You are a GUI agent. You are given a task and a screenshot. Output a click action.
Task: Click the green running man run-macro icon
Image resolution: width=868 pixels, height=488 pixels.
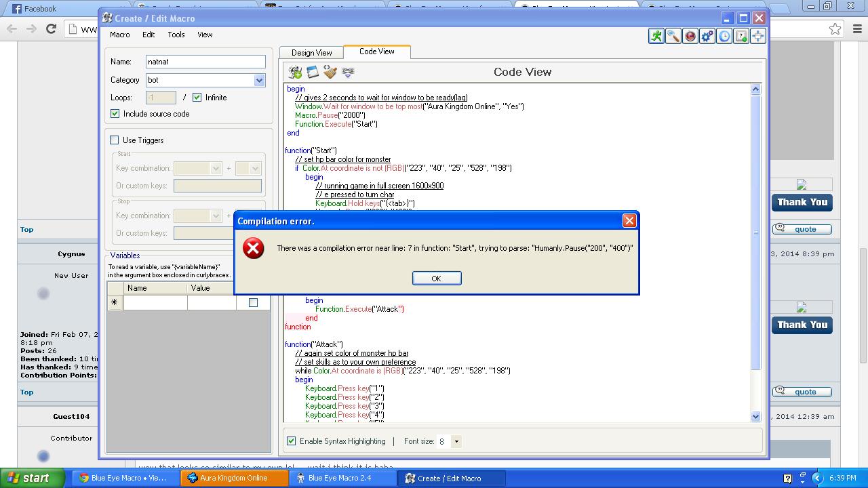click(x=656, y=36)
